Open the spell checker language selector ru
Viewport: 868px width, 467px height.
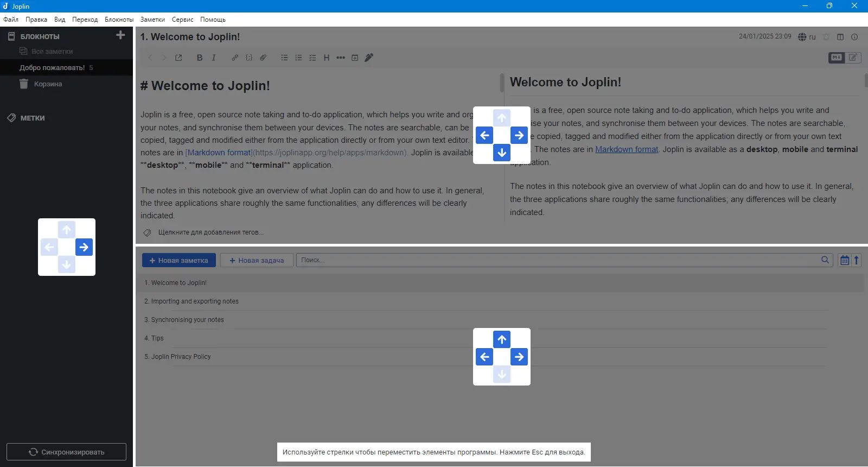click(x=807, y=37)
